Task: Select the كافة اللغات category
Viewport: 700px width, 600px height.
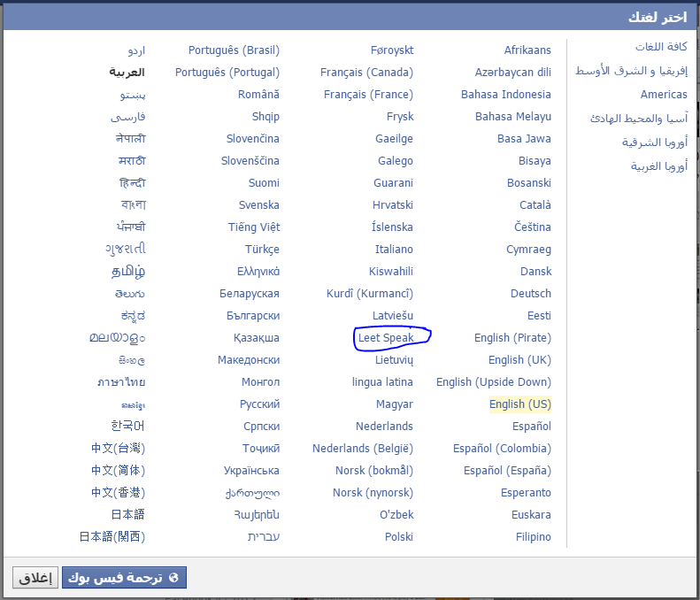Action: pos(661,46)
